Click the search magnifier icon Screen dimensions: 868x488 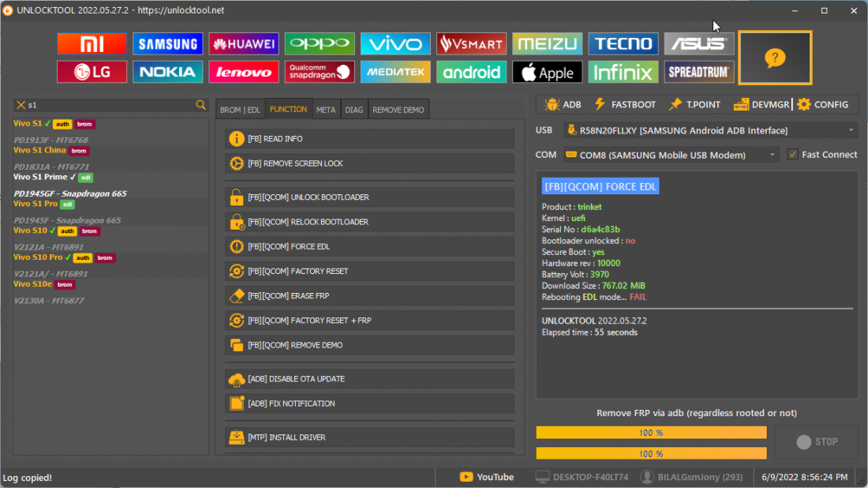click(200, 105)
